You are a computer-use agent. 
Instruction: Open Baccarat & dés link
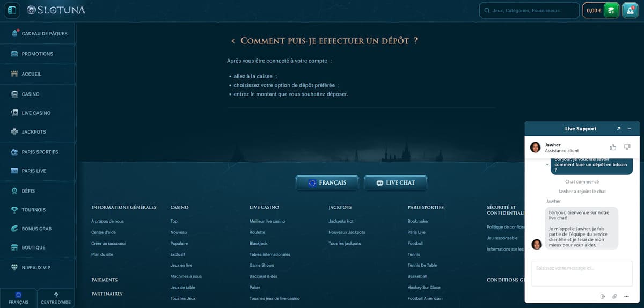click(x=264, y=276)
